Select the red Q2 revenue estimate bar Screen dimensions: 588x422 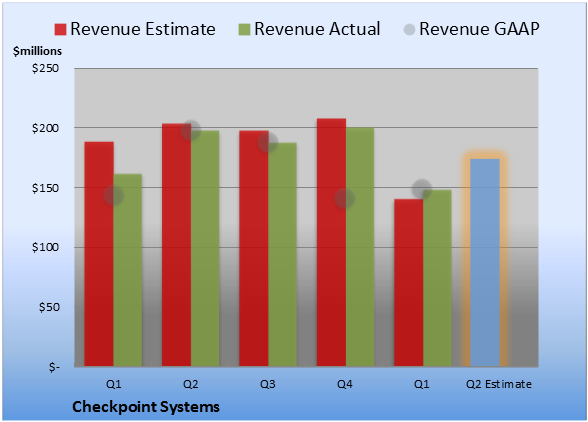coord(176,245)
